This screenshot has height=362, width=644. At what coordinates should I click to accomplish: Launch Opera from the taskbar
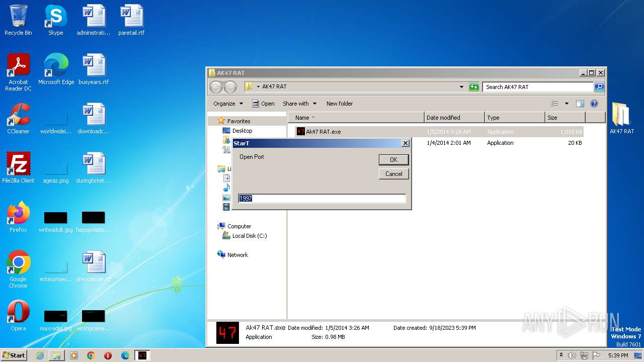pyautogui.click(x=108, y=355)
